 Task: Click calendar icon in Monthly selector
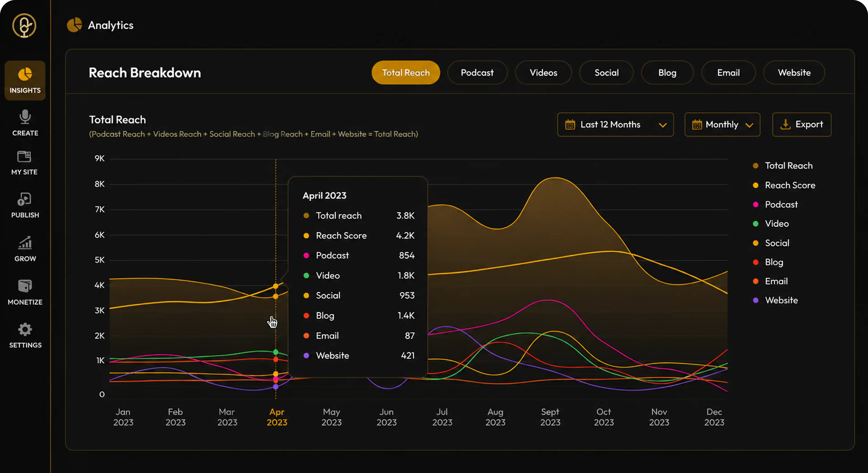pos(697,124)
